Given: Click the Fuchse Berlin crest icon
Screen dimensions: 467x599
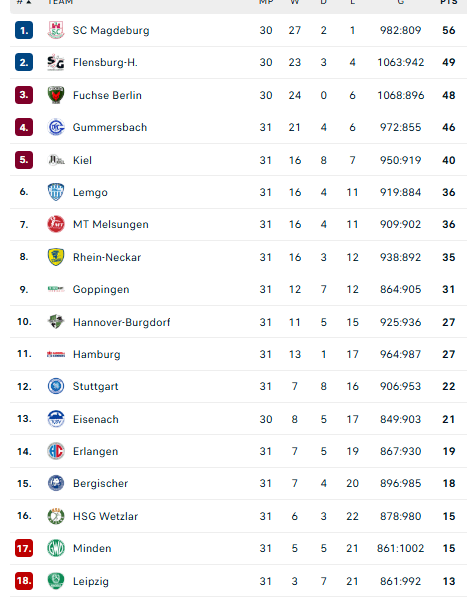Looking at the screenshot, I should point(56,95).
